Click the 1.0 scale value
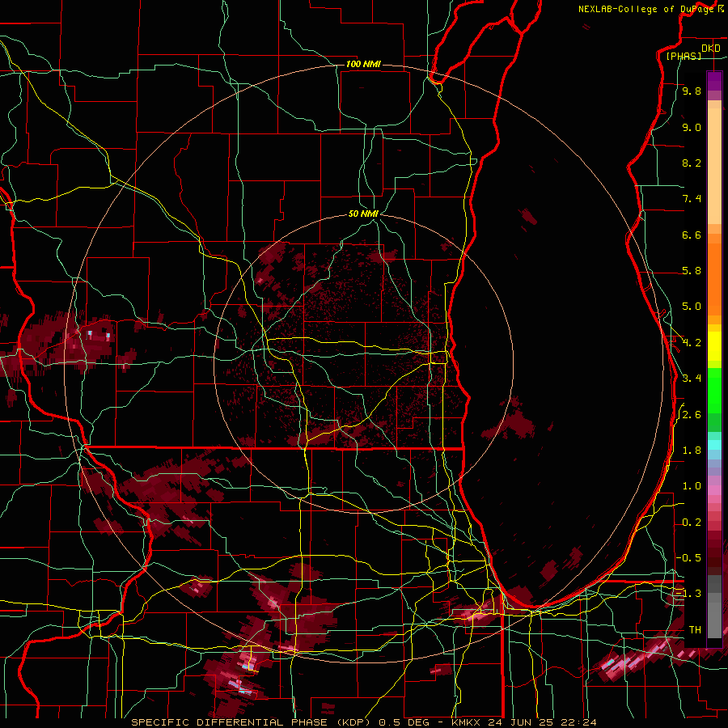The width and height of the screenshot is (728, 728). 692,486
